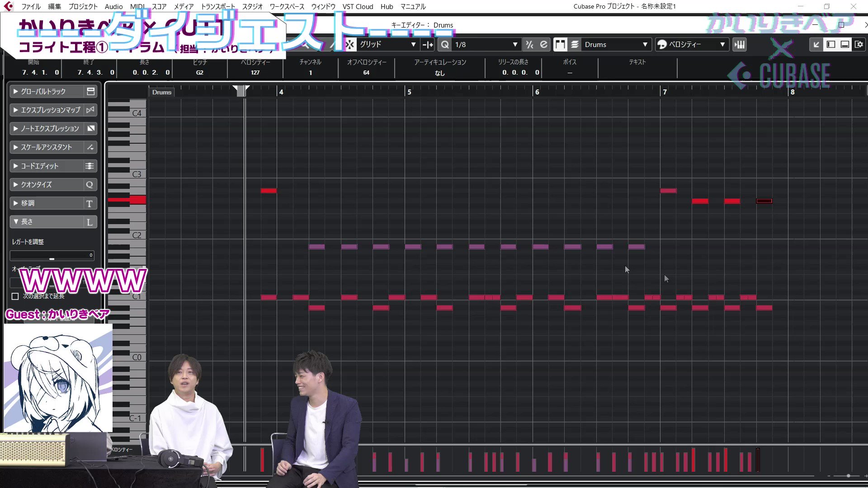
Task: Click the last velocity bar in controller lane
Action: [x=758, y=460]
